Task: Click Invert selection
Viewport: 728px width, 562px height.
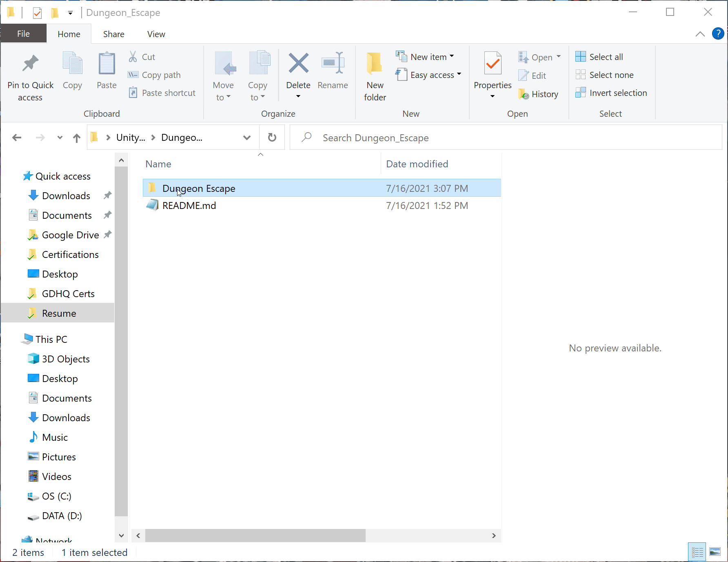Action: 611,93
